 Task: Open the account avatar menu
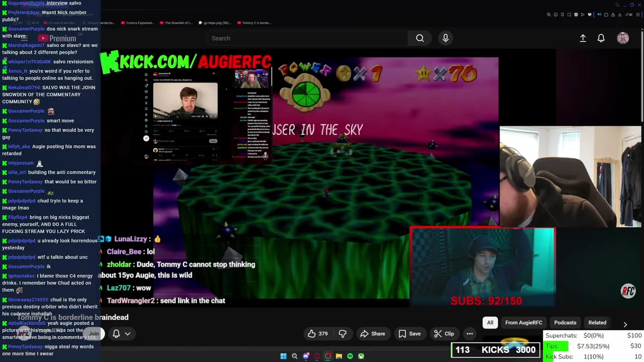click(623, 38)
